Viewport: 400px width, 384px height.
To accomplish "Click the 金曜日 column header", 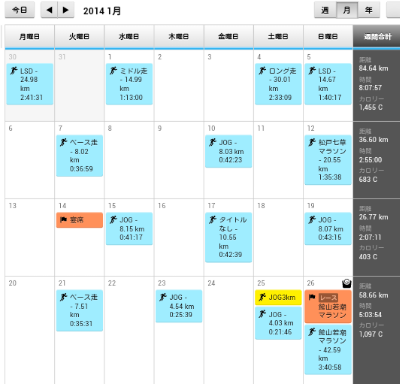I will 228,37.
